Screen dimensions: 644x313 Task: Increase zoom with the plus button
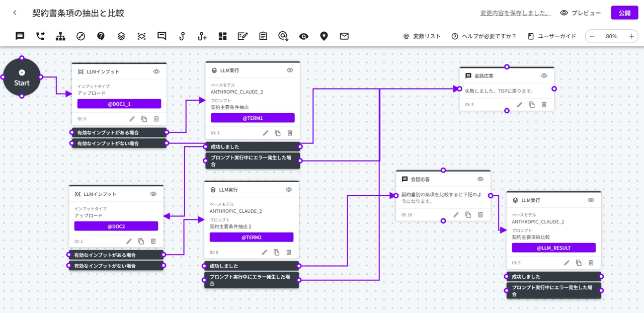tap(631, 36)
